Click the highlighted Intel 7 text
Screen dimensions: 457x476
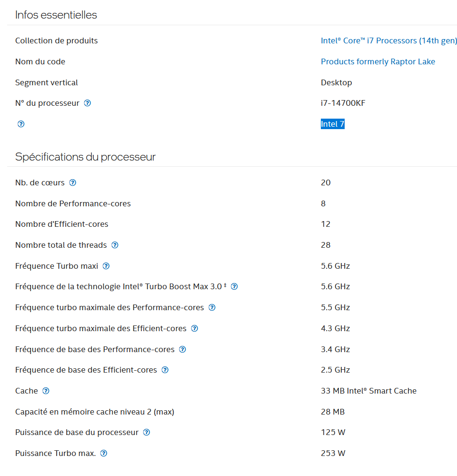pyautogui.click(x=333, y=124)
